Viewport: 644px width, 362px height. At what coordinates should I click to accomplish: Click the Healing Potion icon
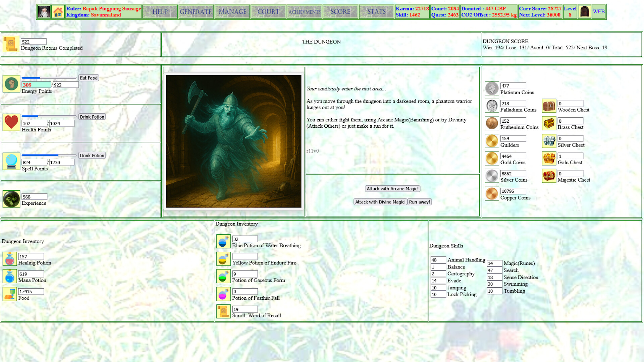(10, 259)
